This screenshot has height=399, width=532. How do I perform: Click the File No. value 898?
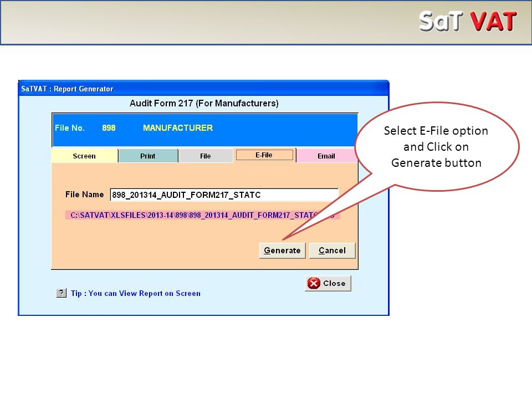(109, 128)
